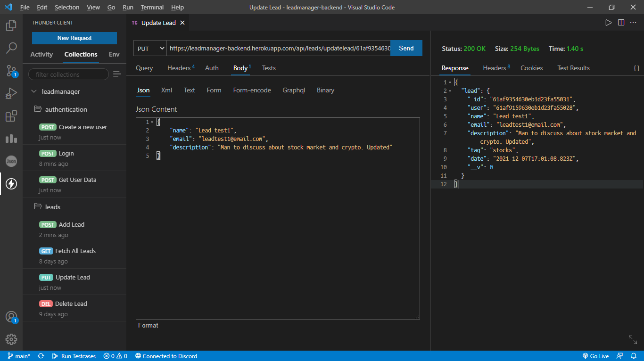
Task: Open the HTTP method PUT dropdown
Action: pos(150,48)
